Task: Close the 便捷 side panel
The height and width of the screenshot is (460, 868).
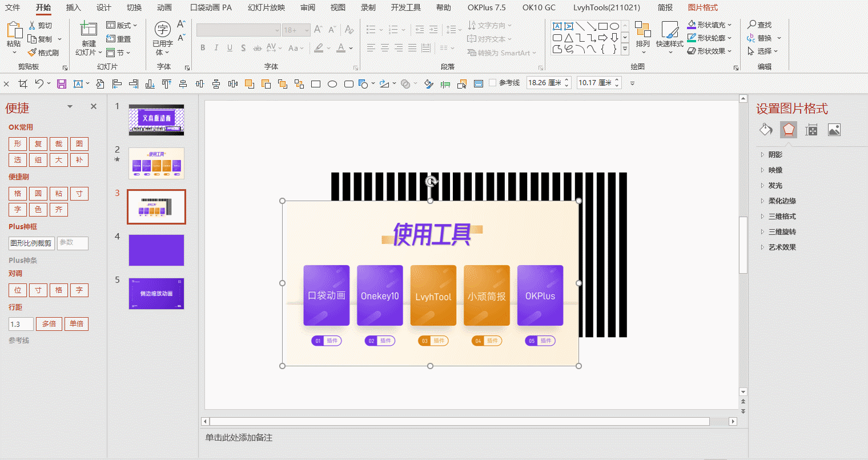Action: tap(94, 106)
